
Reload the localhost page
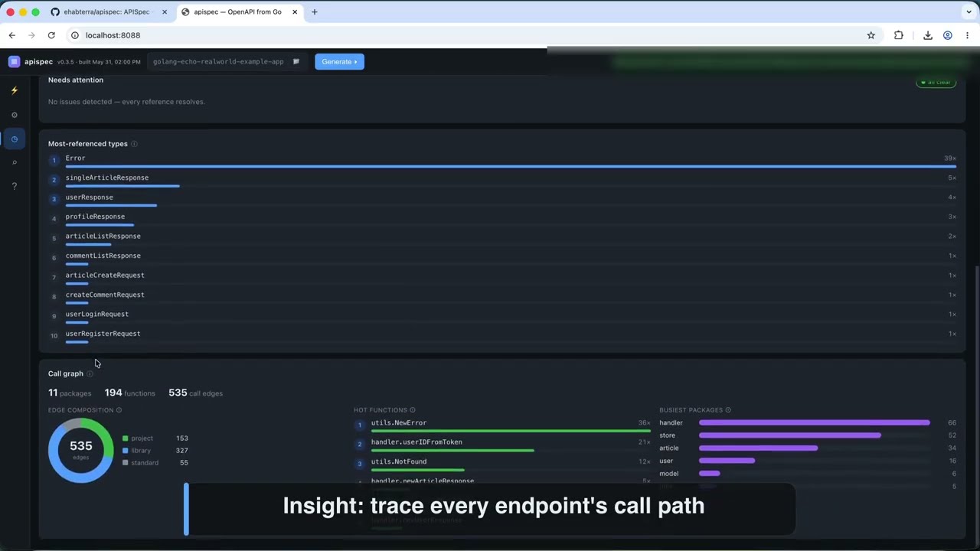point(51,35)
